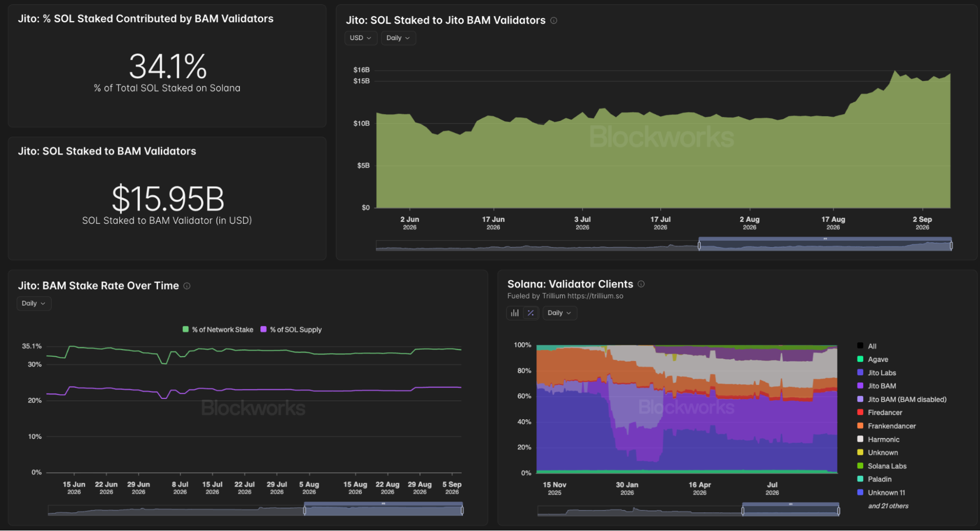Click the 'Jito: BAM Stake Rate Over Time' title
This screenshot has height=531, width=980.
pyautogui.click(x=98, y=286)
